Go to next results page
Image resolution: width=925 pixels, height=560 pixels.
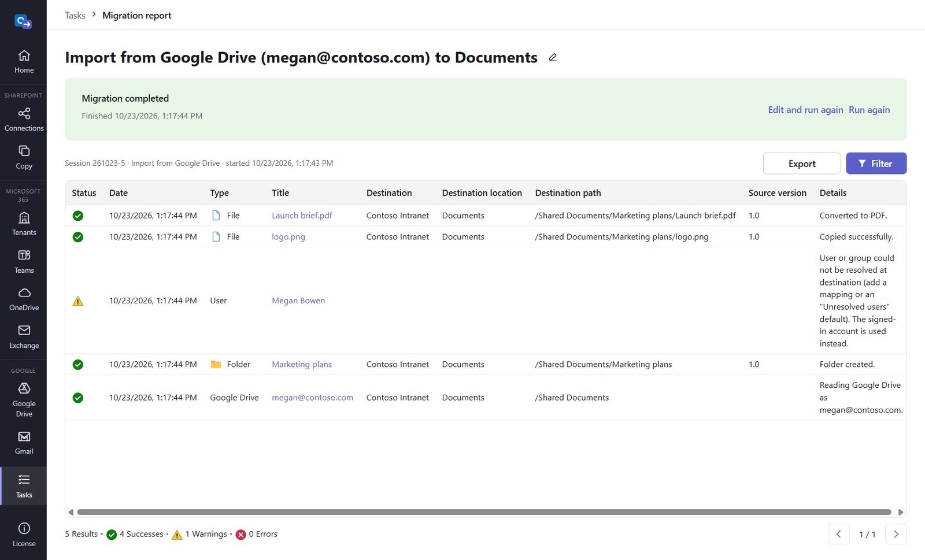click(896, 534)
